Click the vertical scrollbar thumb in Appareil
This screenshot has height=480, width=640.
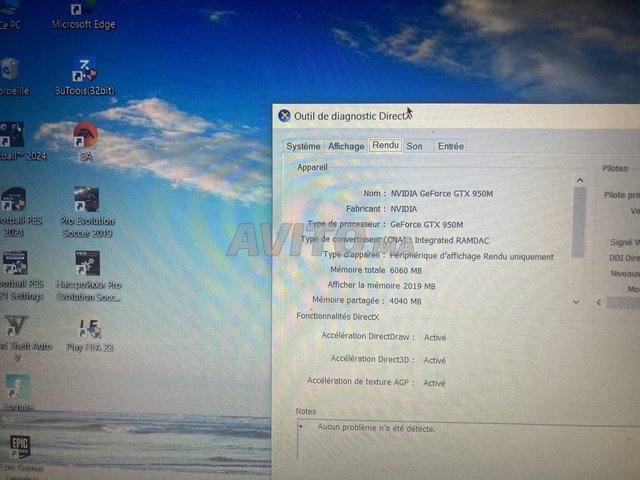(578, 222)
